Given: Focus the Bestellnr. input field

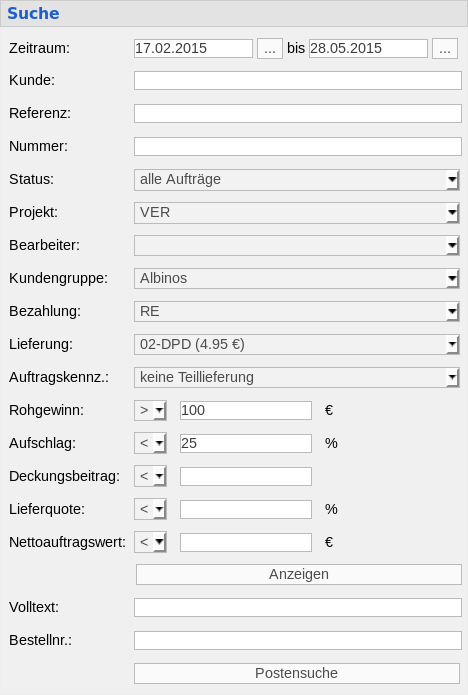Looking at the screenshot, I should 298,640.
